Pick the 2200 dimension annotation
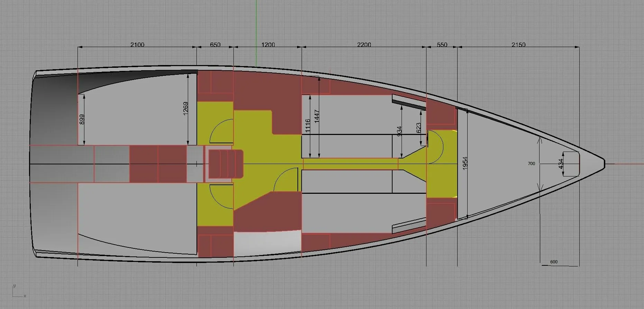644x309 pixels. coord(364,45)
